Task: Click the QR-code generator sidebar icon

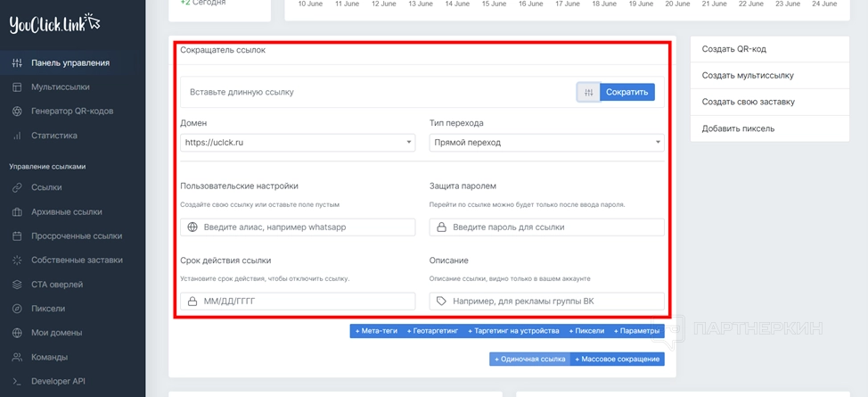Action: pyautogui.click(x=17, y=112)
